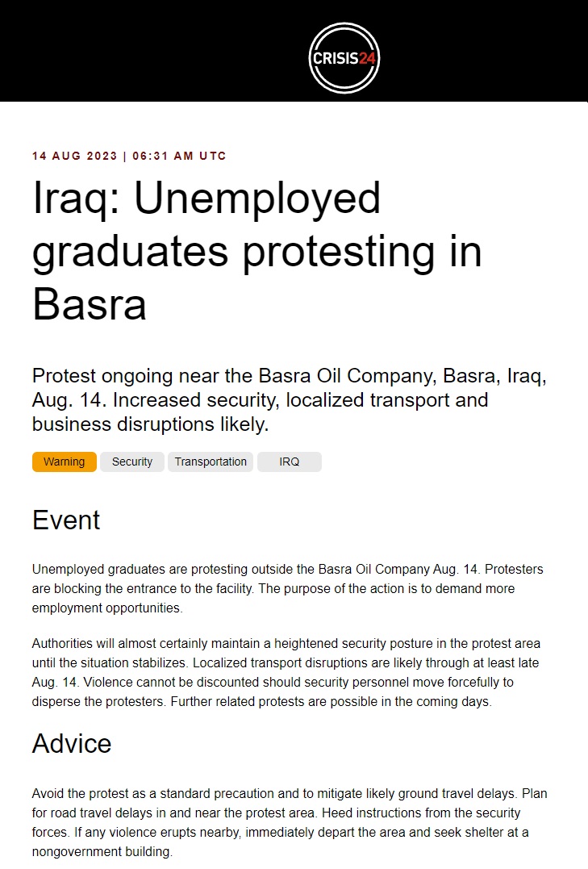This screenshot has height=869, width=588.
Task: Click the paragraph starting "Authorities will almost certainly"
Action: pos(286,672)
